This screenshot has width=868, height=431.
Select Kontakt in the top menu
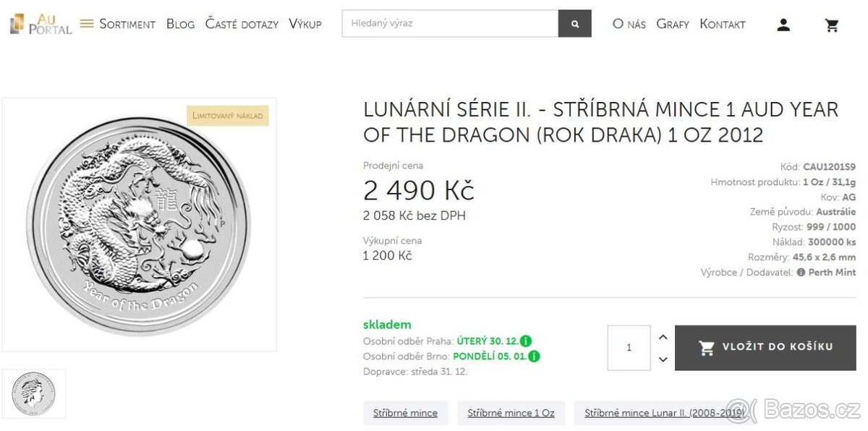(723, 24)
